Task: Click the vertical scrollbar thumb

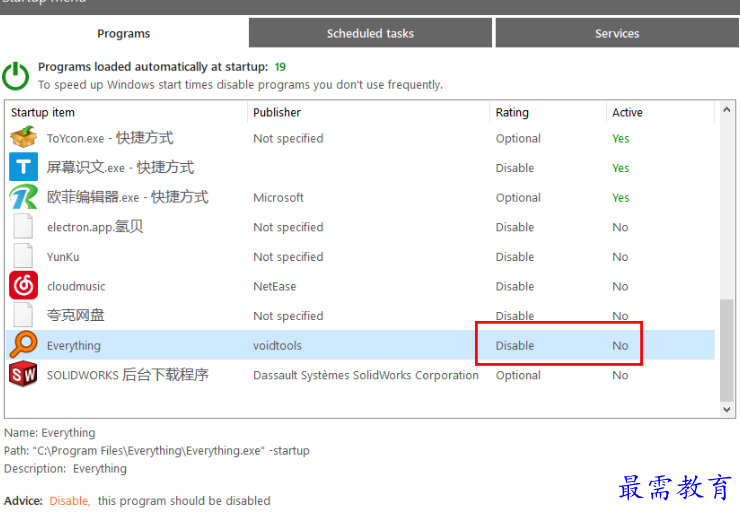Action: coord(727,350)
